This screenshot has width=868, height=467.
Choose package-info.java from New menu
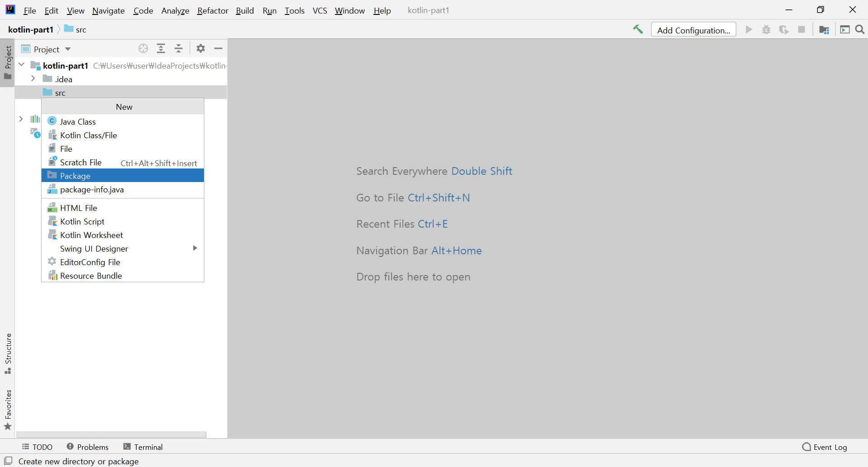[x=123, y=189]
